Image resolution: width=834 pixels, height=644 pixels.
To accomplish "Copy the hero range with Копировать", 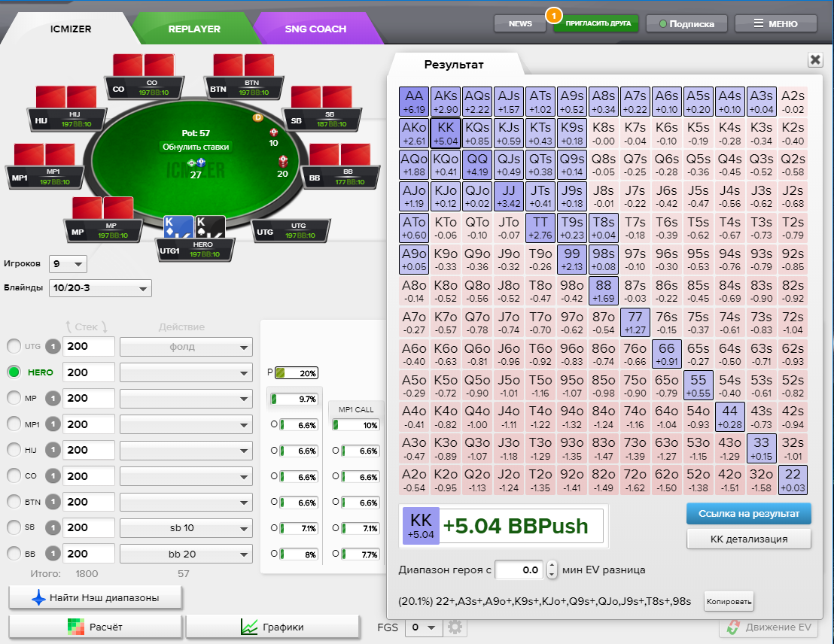I will coord(729,601).
